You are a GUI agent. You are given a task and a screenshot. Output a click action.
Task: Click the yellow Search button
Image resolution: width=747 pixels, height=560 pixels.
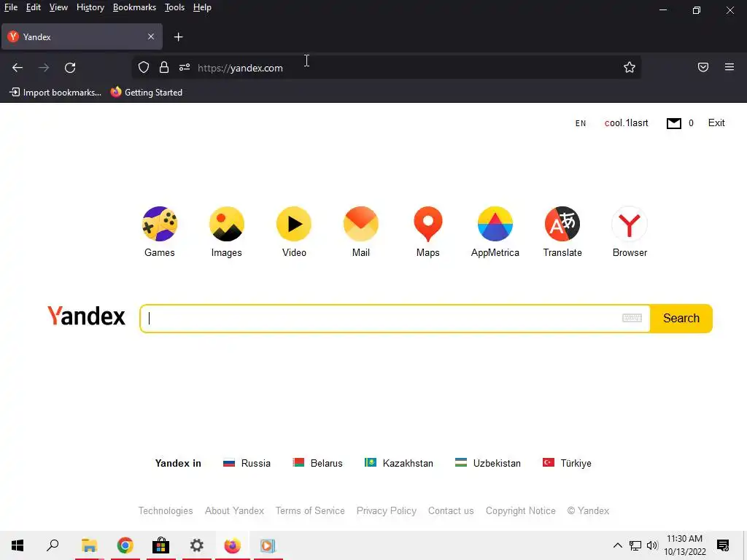tap(681, 318)
